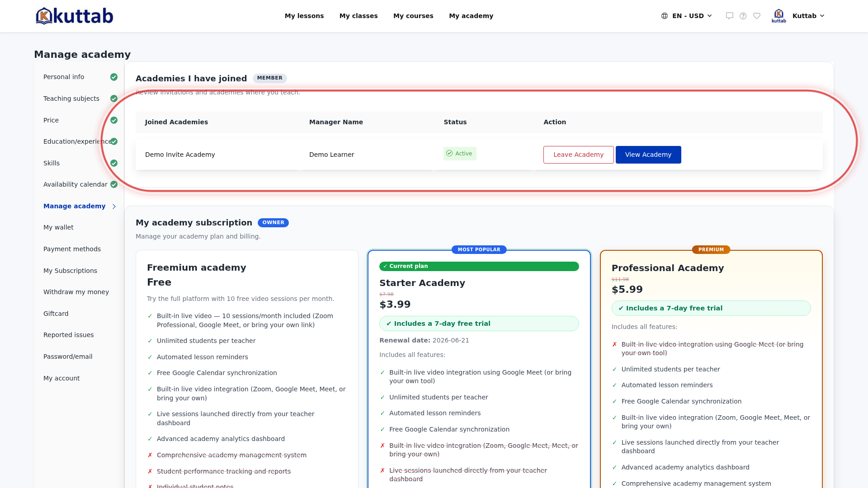
Task: Click the OWNER badge
Action: 274,223
